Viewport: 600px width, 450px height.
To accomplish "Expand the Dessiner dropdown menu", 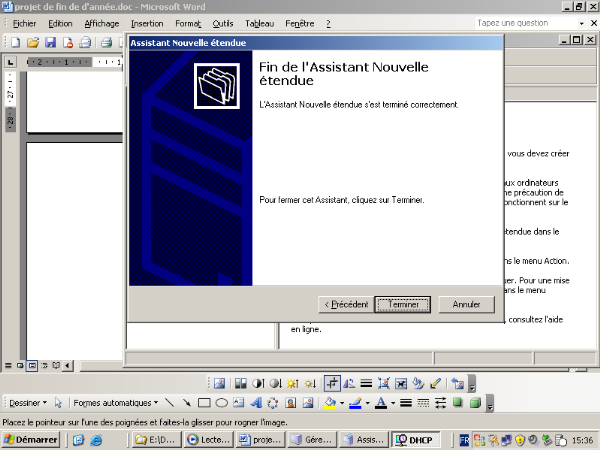I will [27, 403].
